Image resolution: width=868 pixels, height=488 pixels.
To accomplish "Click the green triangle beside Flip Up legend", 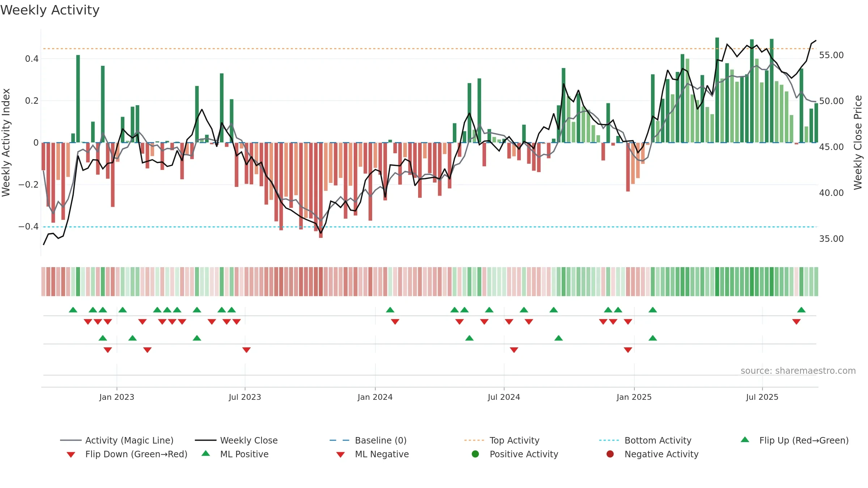I will [745, 440].
